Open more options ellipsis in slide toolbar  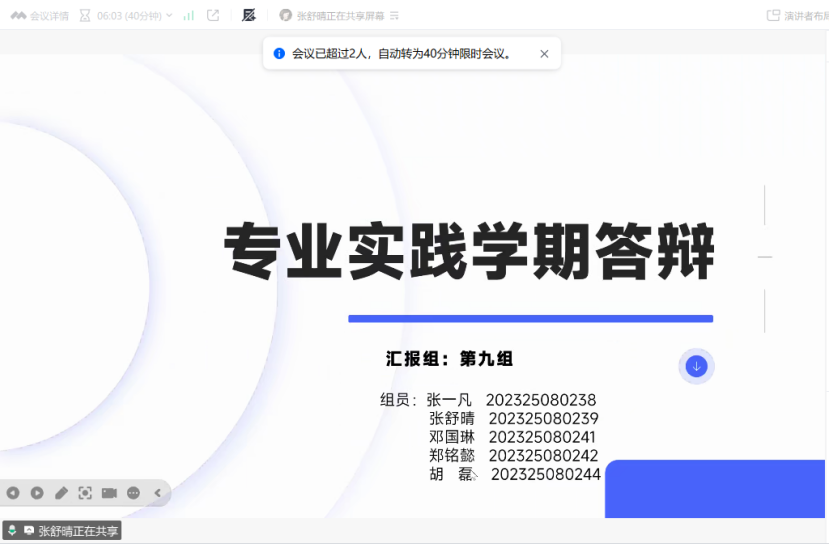[x=133, y=493]
